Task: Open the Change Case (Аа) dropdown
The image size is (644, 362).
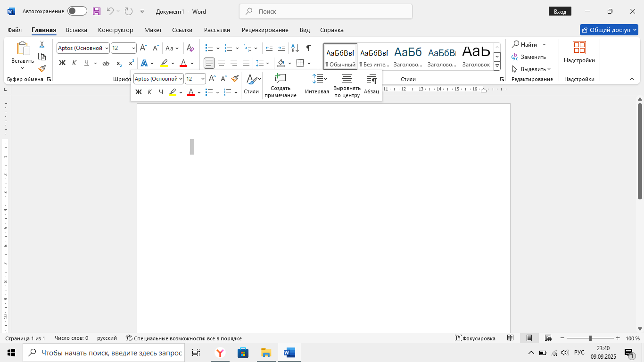Action: click(172, 48)
